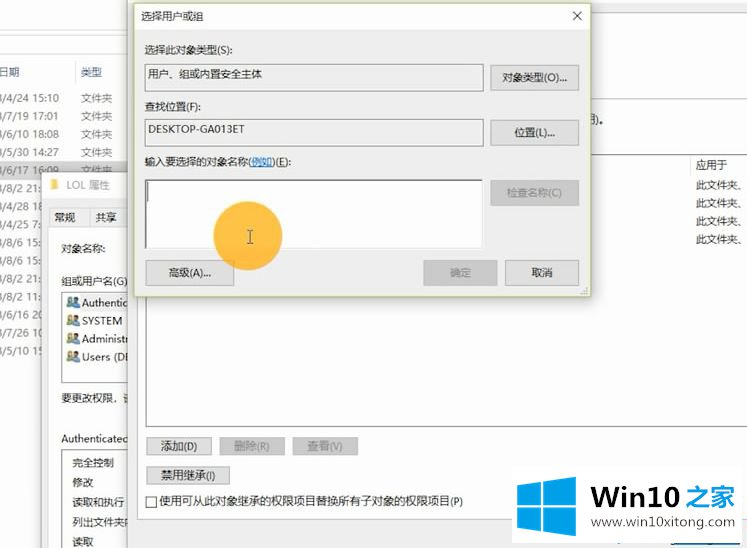Click the 对象类型(O)... button
The width and height of the screenshot is (747, 548).
point(535,78)
